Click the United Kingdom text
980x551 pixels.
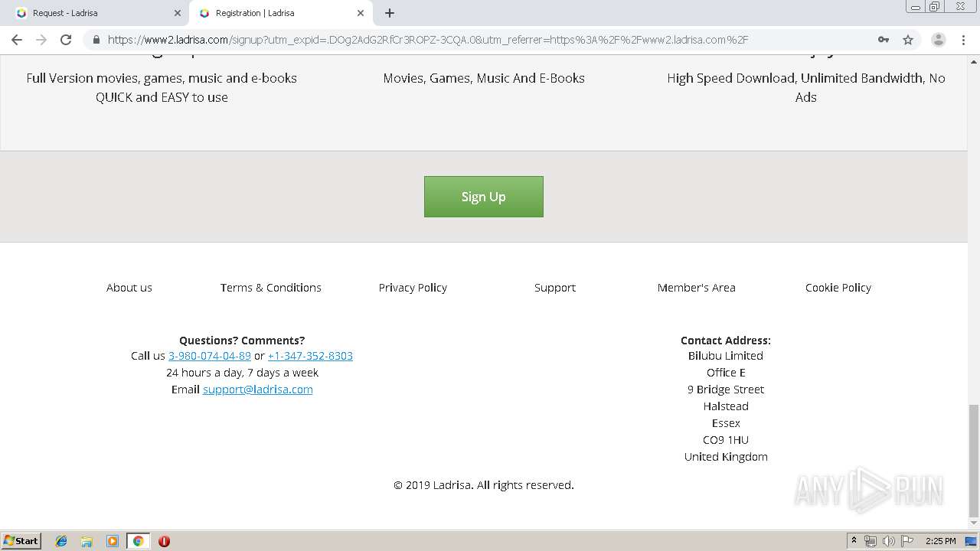click(x=726, y=457)
